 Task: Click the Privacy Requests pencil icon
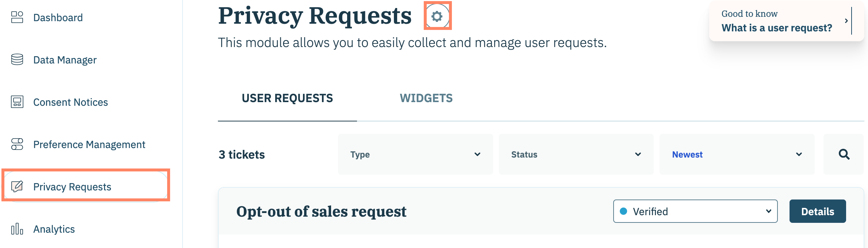17,186
